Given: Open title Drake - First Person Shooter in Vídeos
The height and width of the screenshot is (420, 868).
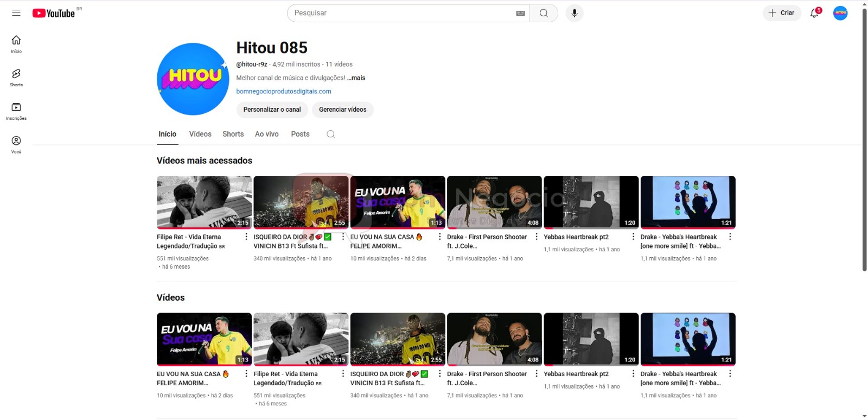Looking at the screenshot, I should pos(487,378).
